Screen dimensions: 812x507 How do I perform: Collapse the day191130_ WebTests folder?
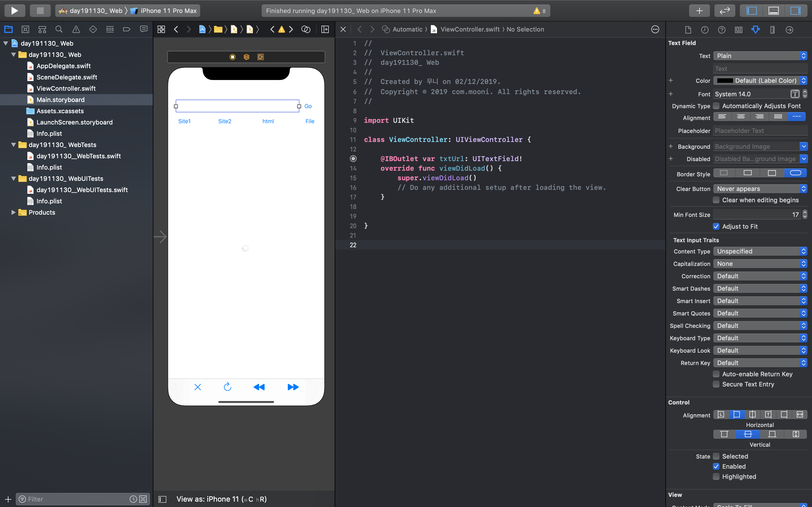[14, 145]
